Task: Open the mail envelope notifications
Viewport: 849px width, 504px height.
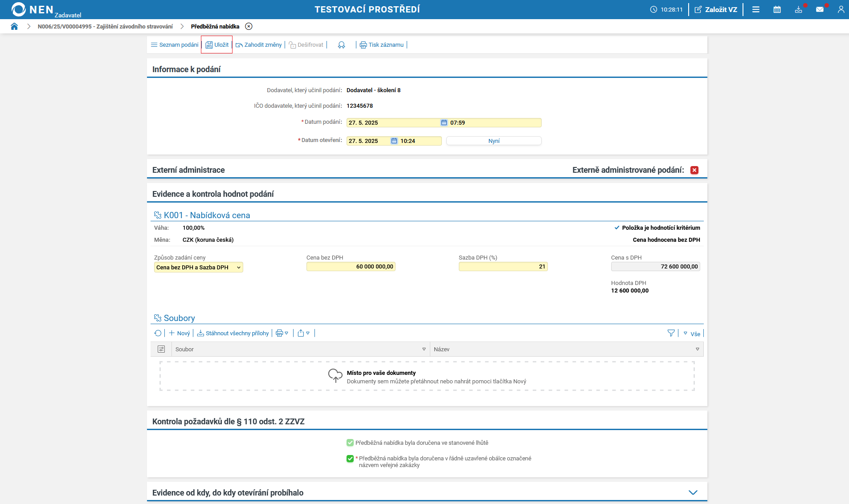Action: coord(820,9)
